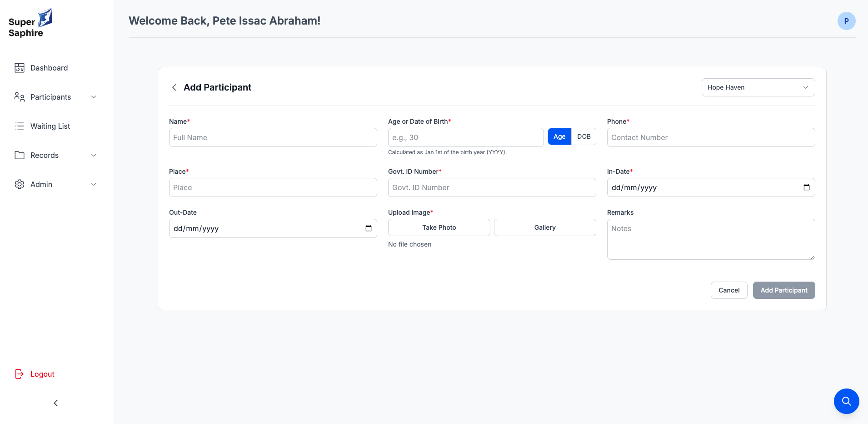Click the blue search floating button
Image resolution: width=868 pixels, height=424 pixels.
click(846, 401)
